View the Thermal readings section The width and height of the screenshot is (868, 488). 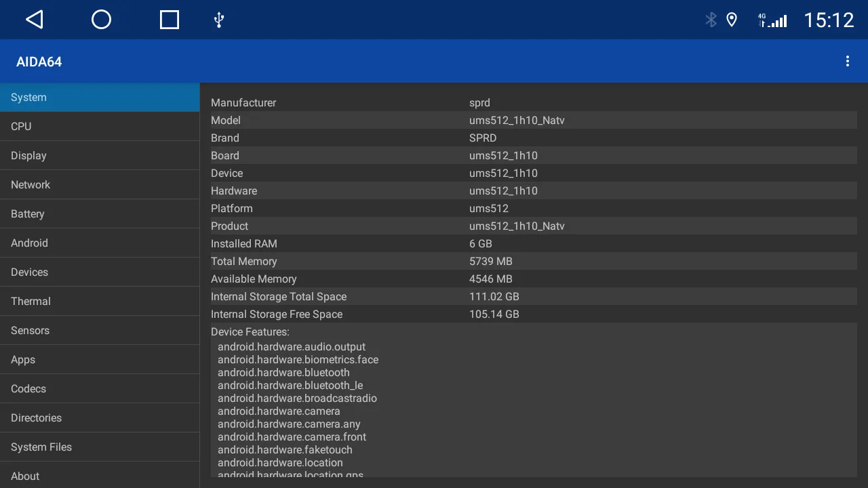point(100,302)
